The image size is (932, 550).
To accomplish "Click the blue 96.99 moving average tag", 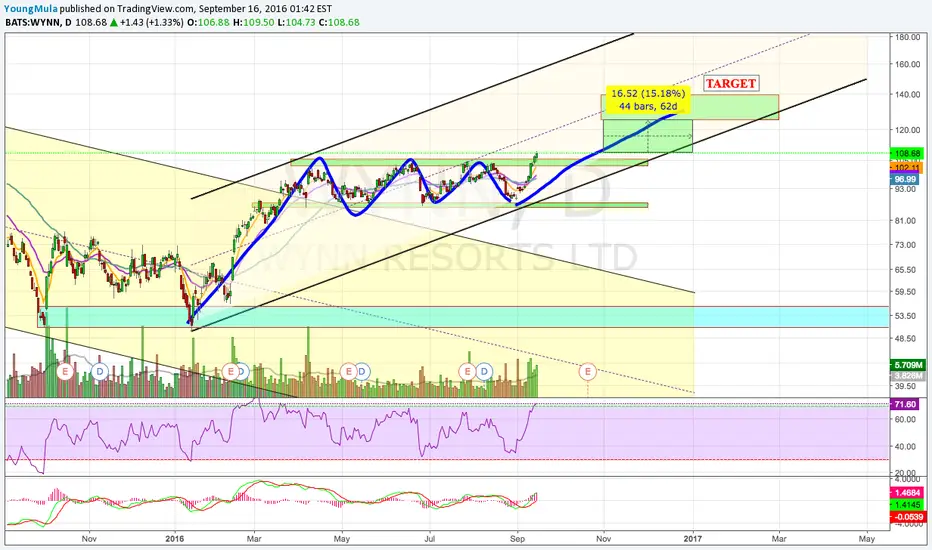I will pos(905,179).
